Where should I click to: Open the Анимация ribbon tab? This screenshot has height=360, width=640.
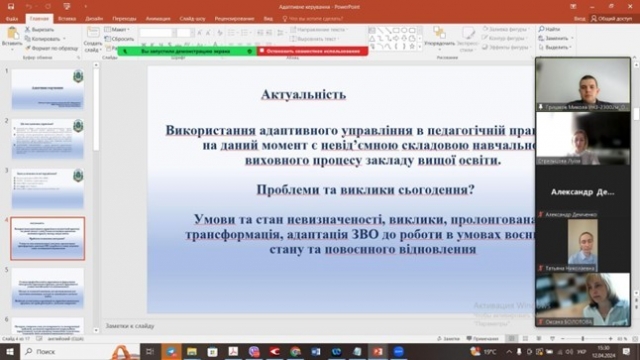pos(158,18)
